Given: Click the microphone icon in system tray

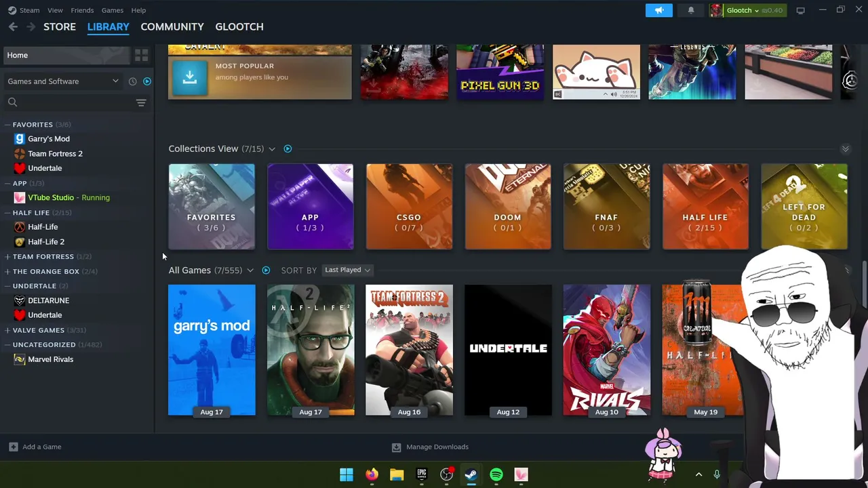Looking at the screenshot, I should point(717,474).
